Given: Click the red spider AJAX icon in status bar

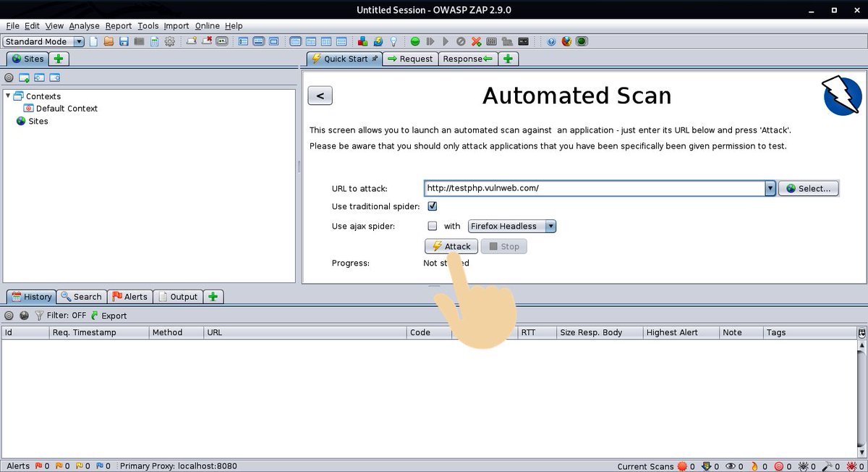Looking at the screenshot, I should [851, 466].
